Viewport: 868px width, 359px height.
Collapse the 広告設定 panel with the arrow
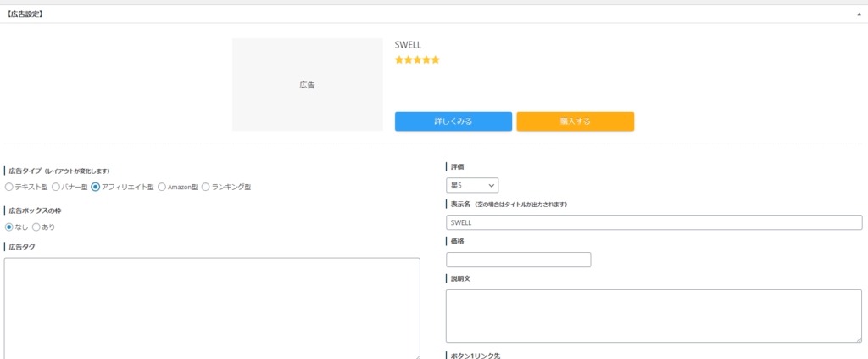coord(859,14)
